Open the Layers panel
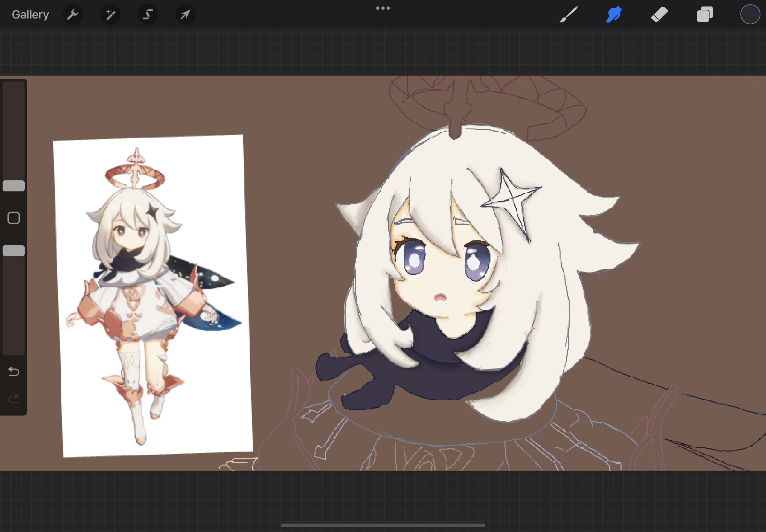This screenshot has height=532, width=766. pos(704,14)
